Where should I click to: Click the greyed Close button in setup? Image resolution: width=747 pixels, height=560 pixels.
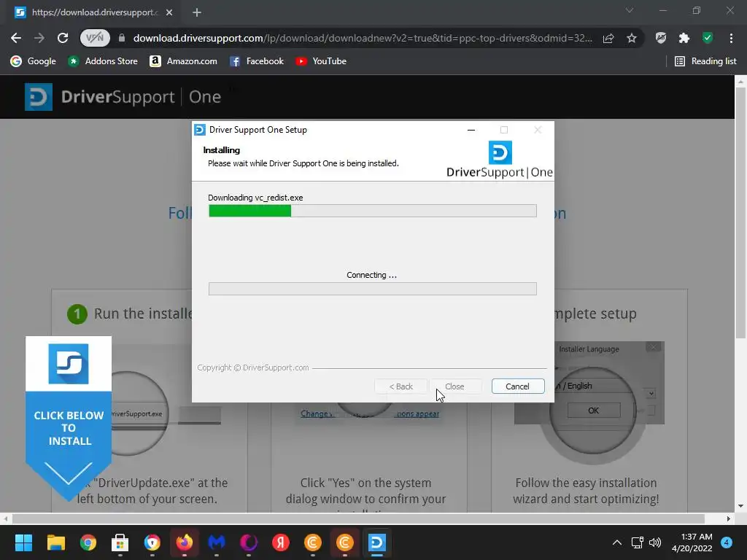(455, 386)
